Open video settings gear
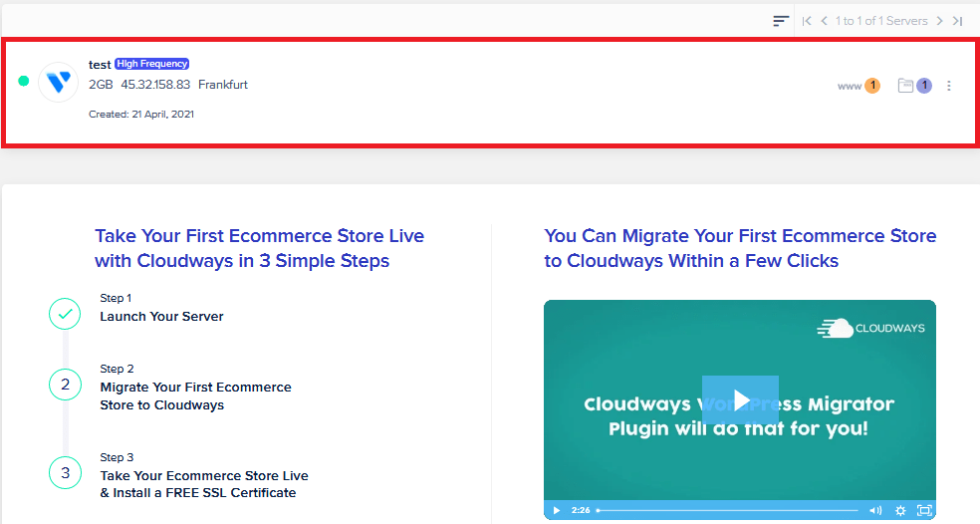 [900, 510]
